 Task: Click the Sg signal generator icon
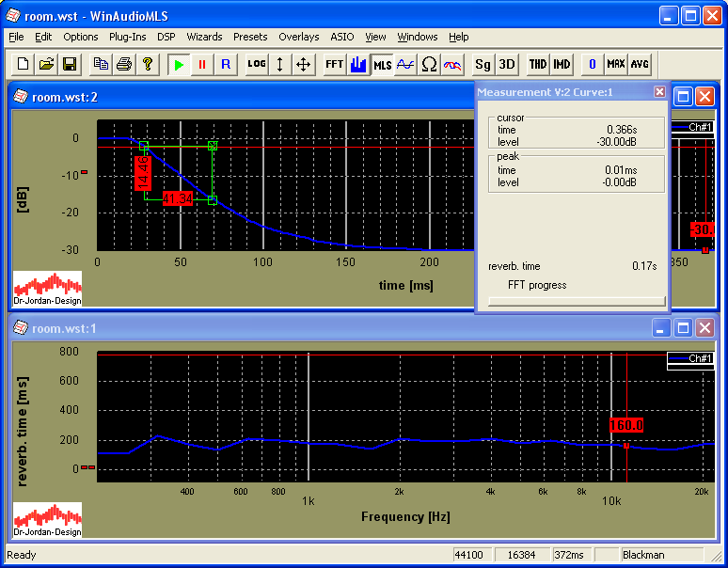483,64
